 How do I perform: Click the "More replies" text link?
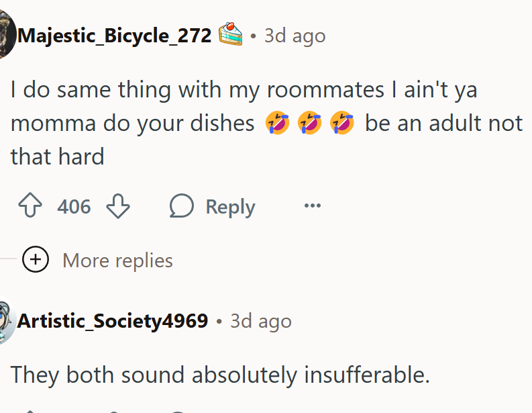[x=117, y=261]
